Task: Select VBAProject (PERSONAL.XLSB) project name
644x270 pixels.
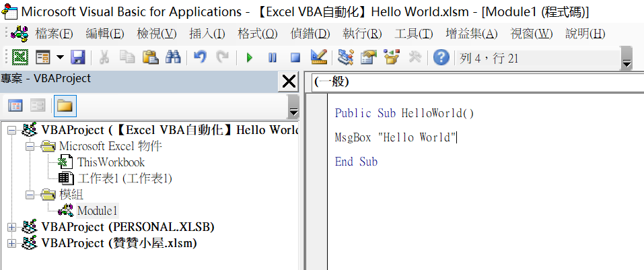Action: 128,227
